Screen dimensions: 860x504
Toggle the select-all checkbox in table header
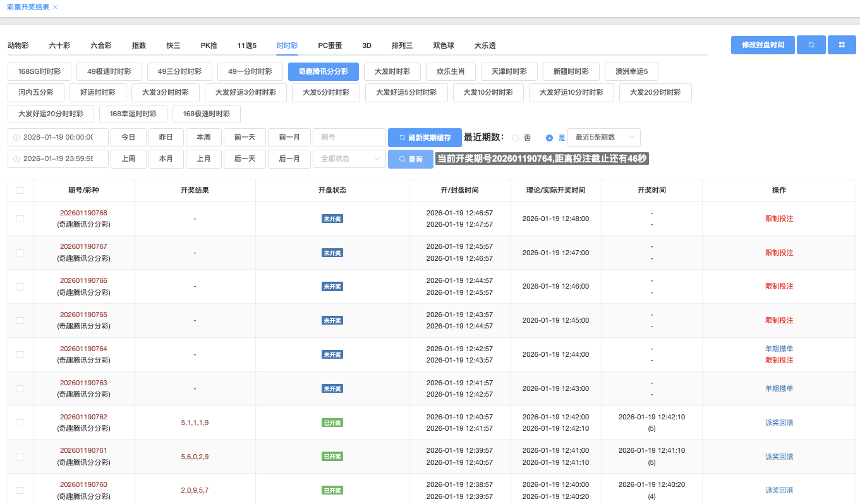click(20, 190)
